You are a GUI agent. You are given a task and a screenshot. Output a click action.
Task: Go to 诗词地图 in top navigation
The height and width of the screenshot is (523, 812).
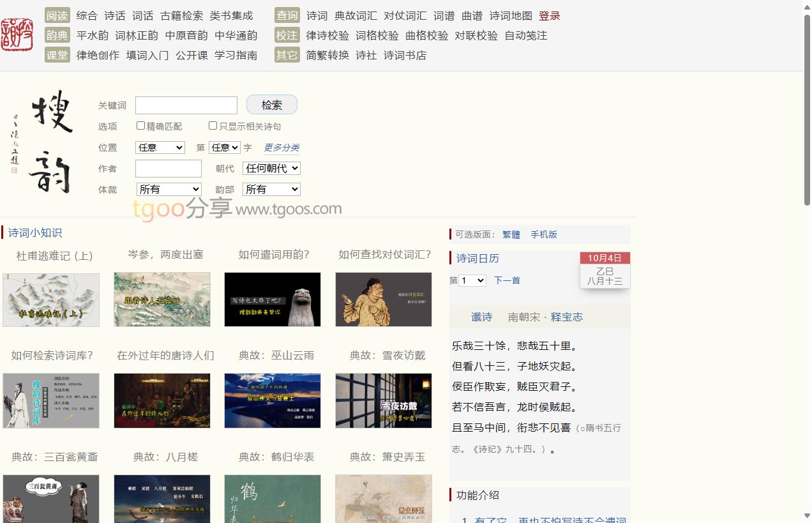[511, 16]
